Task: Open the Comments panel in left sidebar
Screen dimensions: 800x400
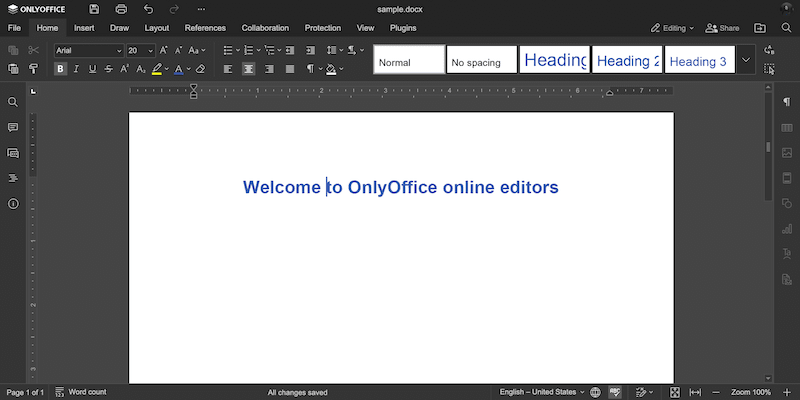Action: point(13,128)
